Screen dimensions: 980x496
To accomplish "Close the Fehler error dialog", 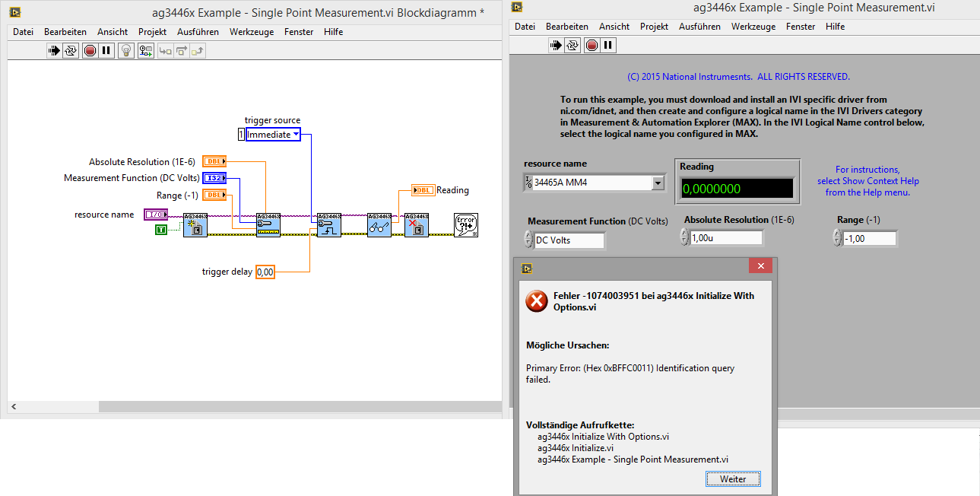I will coord(760,265).
